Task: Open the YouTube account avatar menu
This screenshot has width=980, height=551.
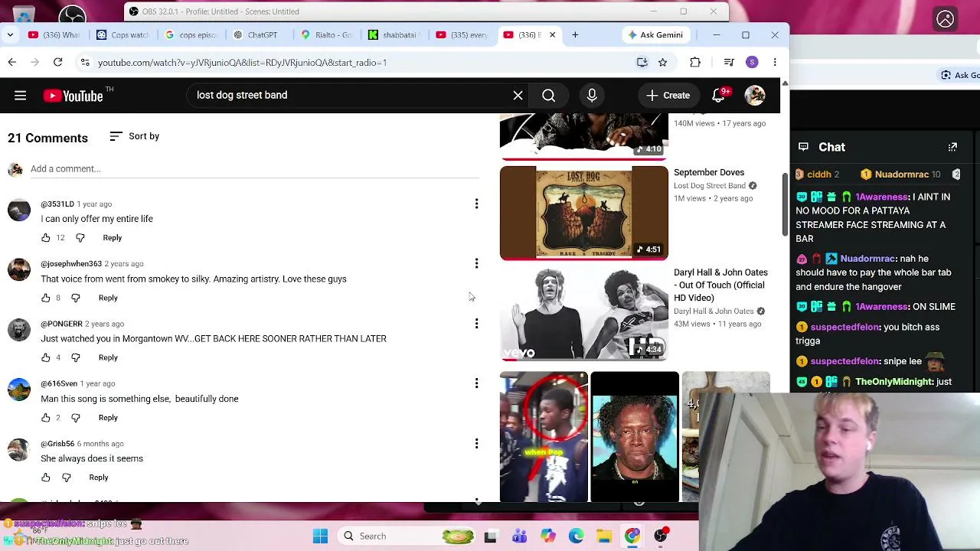Action: pos(755,96)
